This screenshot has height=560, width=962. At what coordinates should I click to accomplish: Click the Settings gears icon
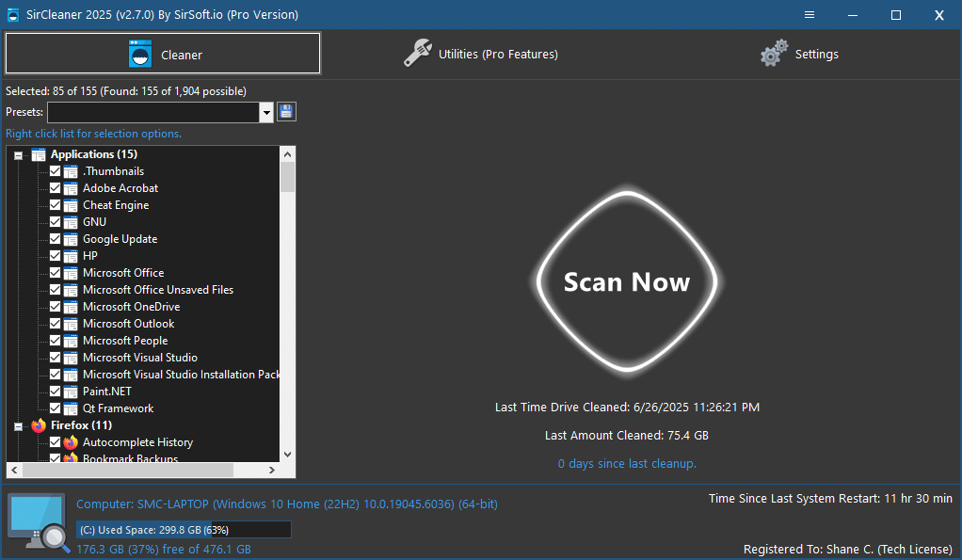(x=774, y=53)
